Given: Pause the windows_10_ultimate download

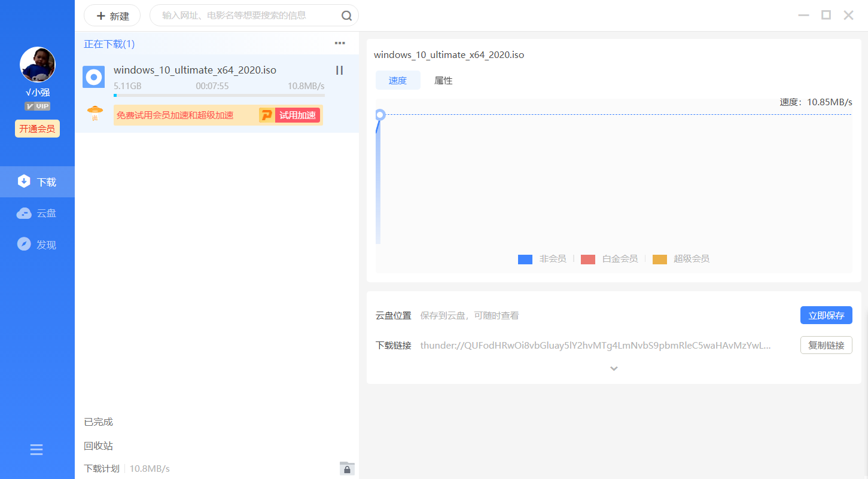Looking at the screenshot, I should click(x=339, y=71).
